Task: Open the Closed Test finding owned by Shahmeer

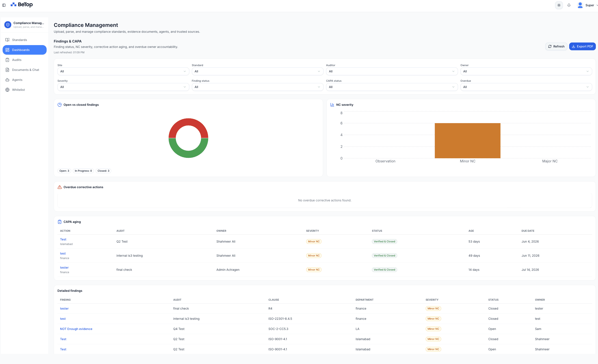Action: click(63, 339)
